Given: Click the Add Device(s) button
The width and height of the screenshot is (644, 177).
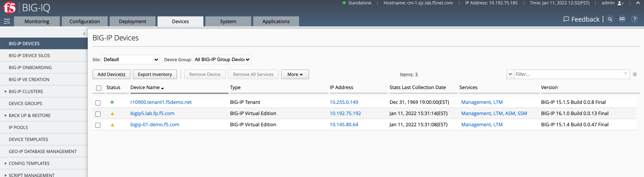Looking at the screenshot, I should point(111,74).
